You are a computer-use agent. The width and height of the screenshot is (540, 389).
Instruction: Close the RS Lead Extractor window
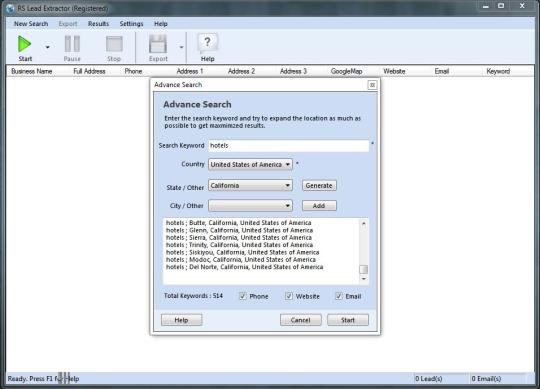tap(522, 6)
